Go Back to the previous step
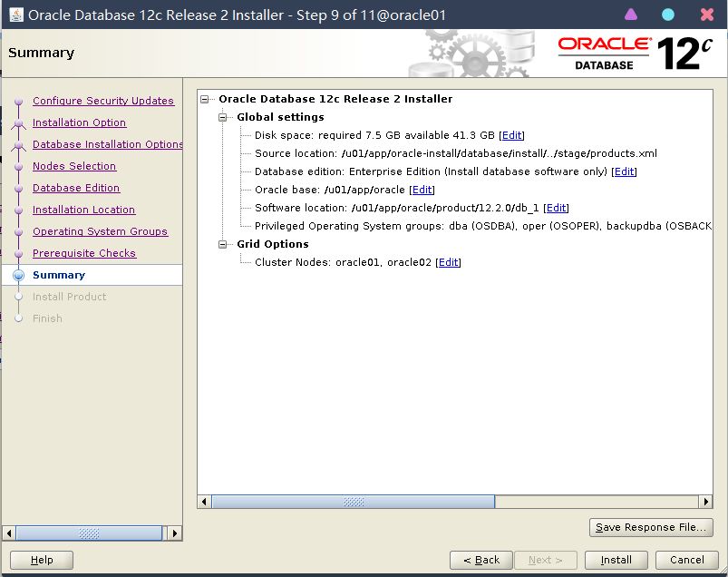 (481, 560)
